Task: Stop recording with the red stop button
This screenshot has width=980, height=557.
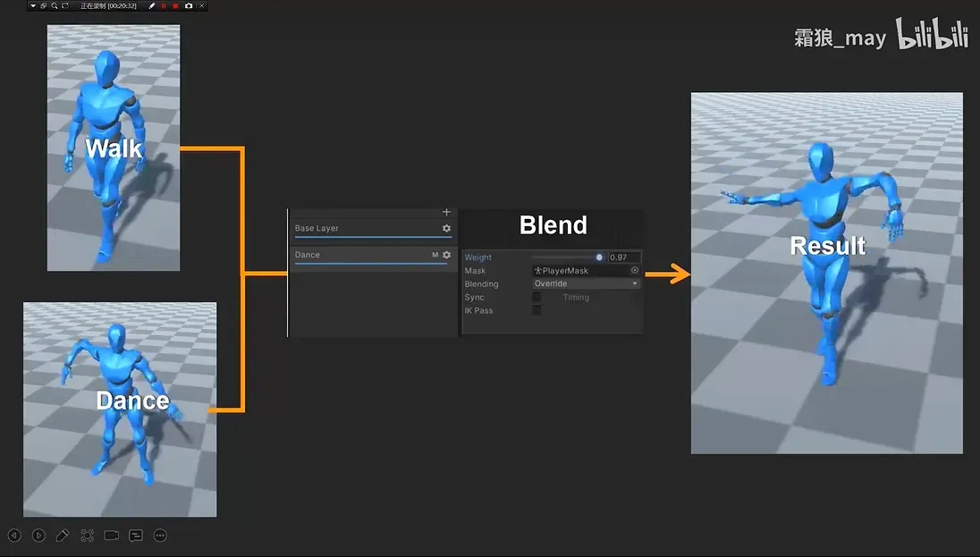Action: 175,6
